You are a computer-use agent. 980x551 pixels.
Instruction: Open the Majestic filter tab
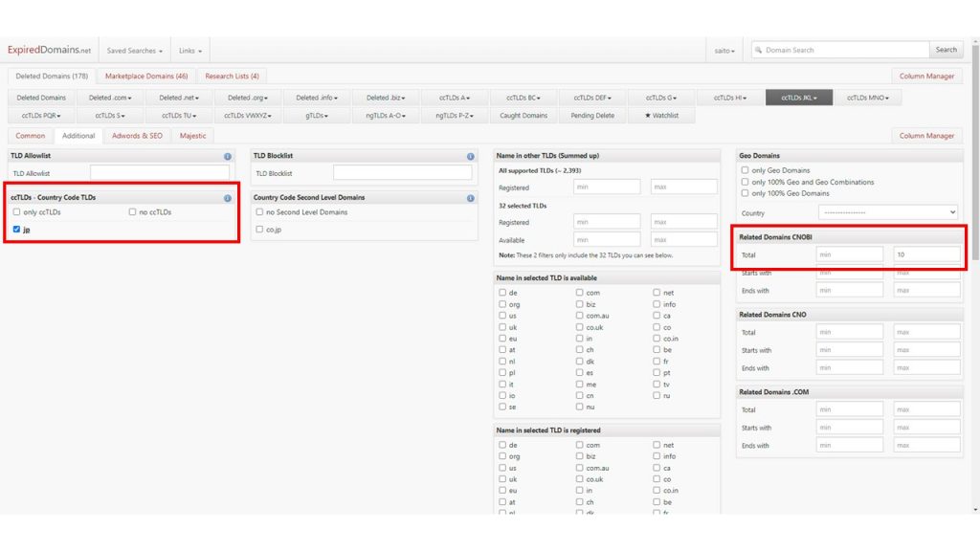192,136
